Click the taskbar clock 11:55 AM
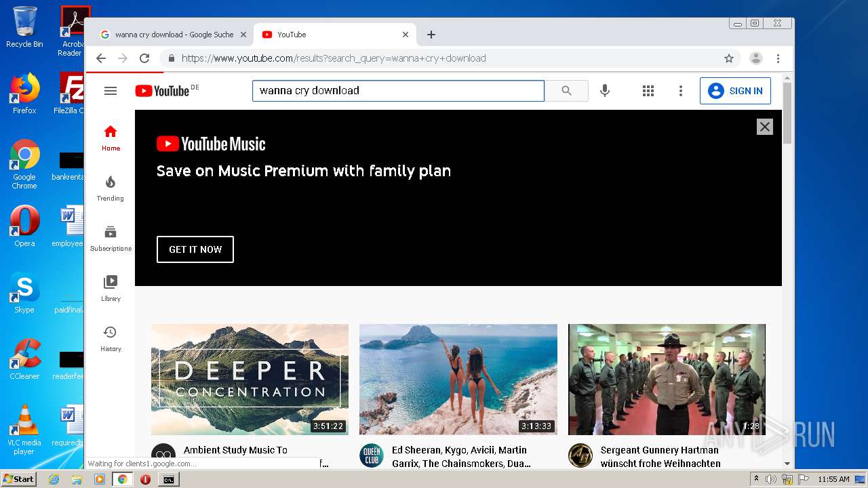868x488 pixels. 833,479
